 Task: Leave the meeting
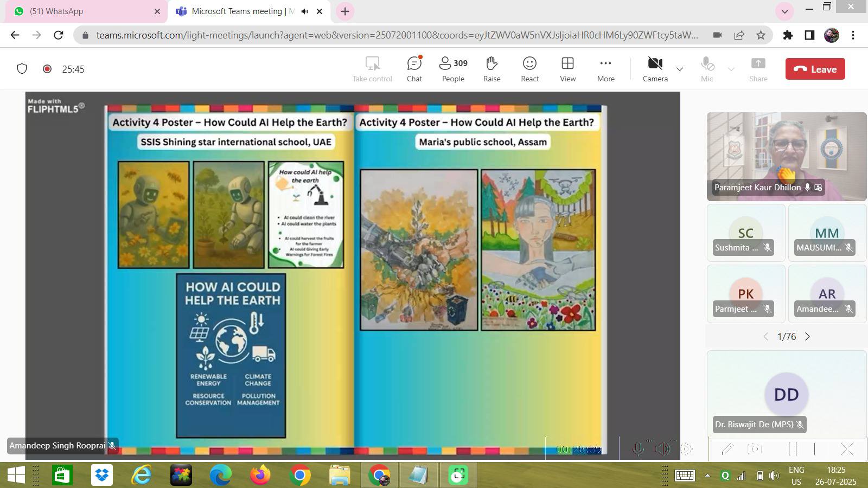pyautogui.click(x=815, y=69)
